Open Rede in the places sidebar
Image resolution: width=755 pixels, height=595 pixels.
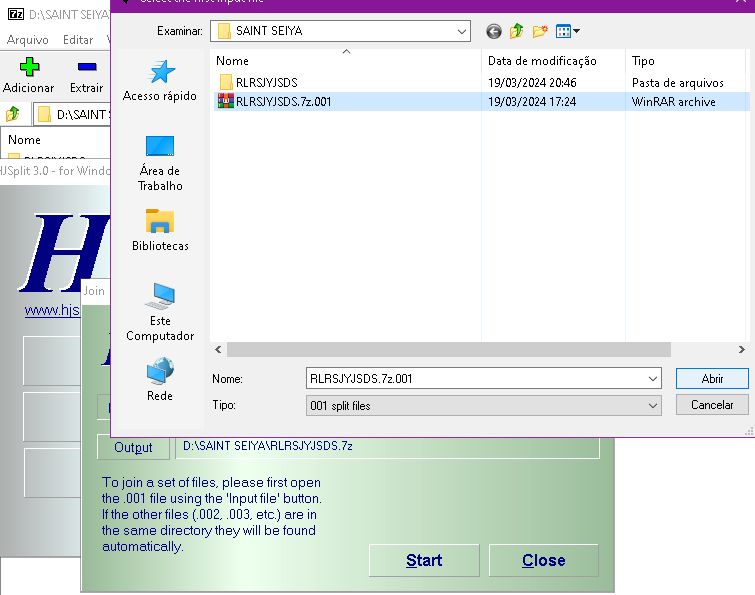pos(160,379)
